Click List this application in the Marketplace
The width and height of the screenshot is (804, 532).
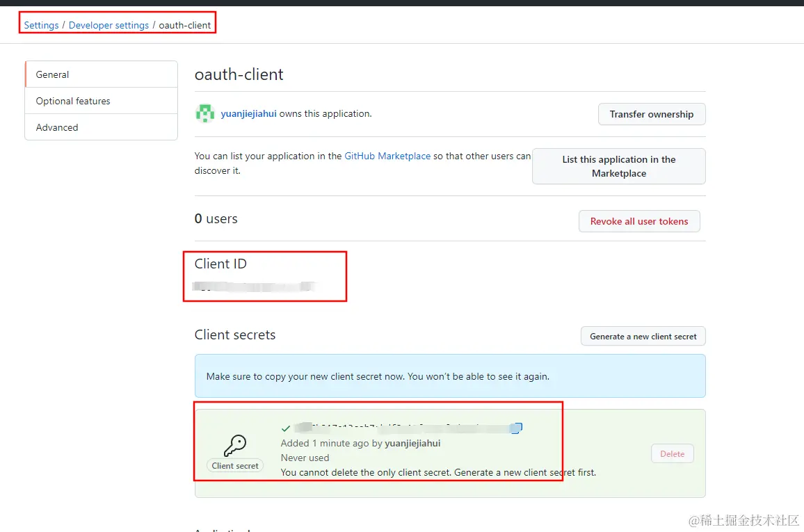point(619,166)
